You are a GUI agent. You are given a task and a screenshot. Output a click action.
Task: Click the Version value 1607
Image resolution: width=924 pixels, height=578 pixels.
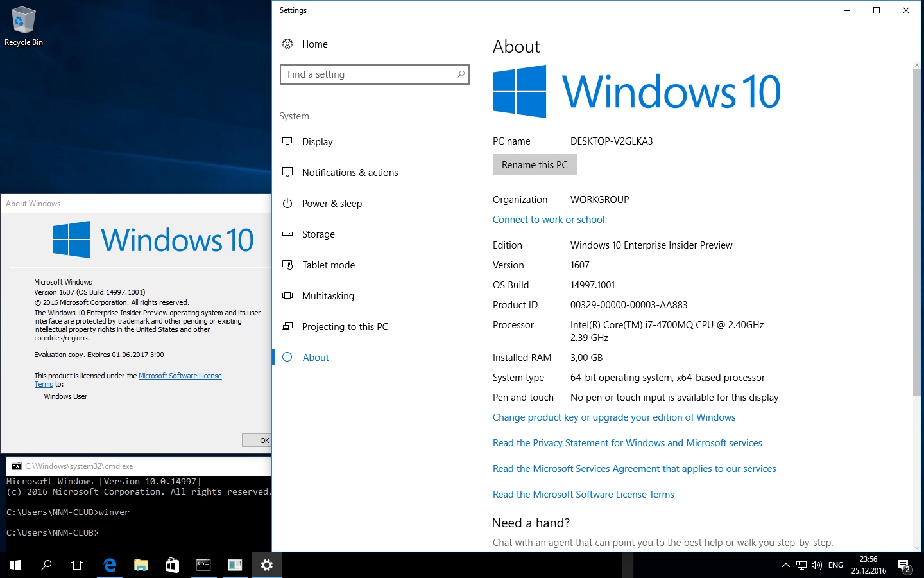pos(579,265)
